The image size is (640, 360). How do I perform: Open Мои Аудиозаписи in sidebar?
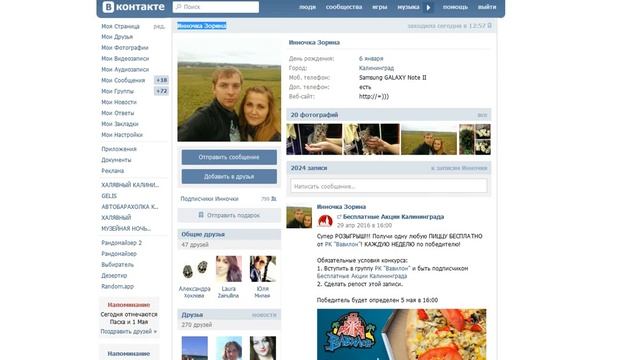tap(125, 69)
